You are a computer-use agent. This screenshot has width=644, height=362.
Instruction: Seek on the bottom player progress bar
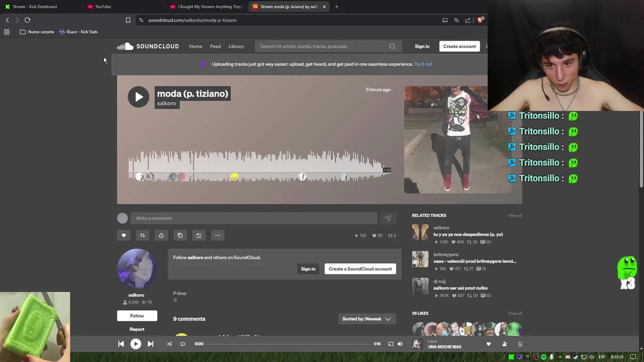click(x=289, y=344)
